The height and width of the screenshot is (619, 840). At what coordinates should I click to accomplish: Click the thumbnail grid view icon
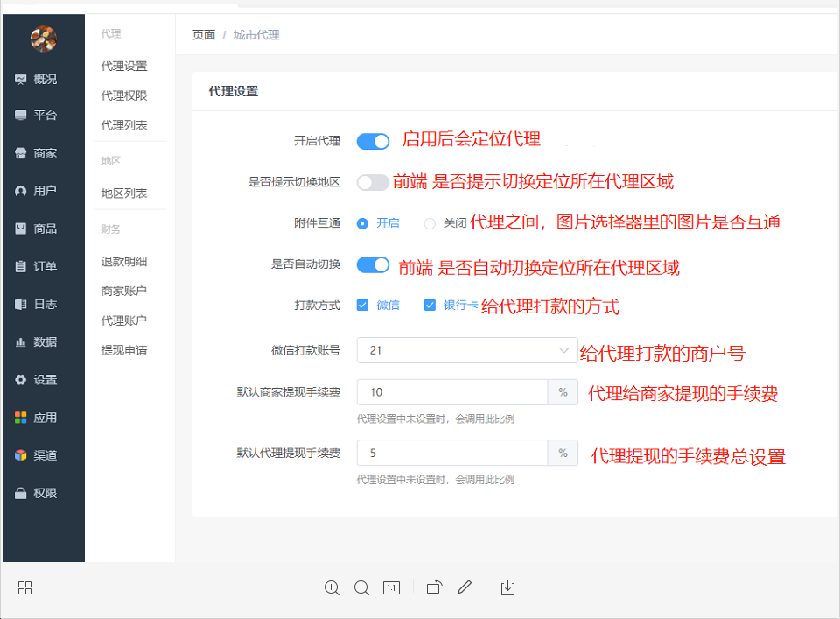[24, 587]
